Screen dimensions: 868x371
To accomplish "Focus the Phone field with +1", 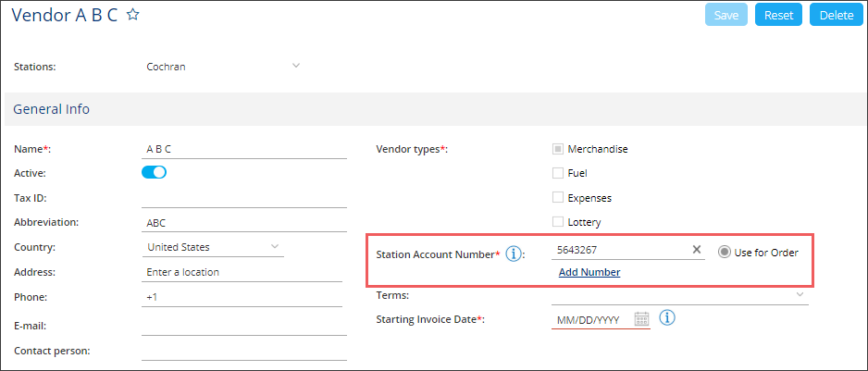I will coord(242,297).
